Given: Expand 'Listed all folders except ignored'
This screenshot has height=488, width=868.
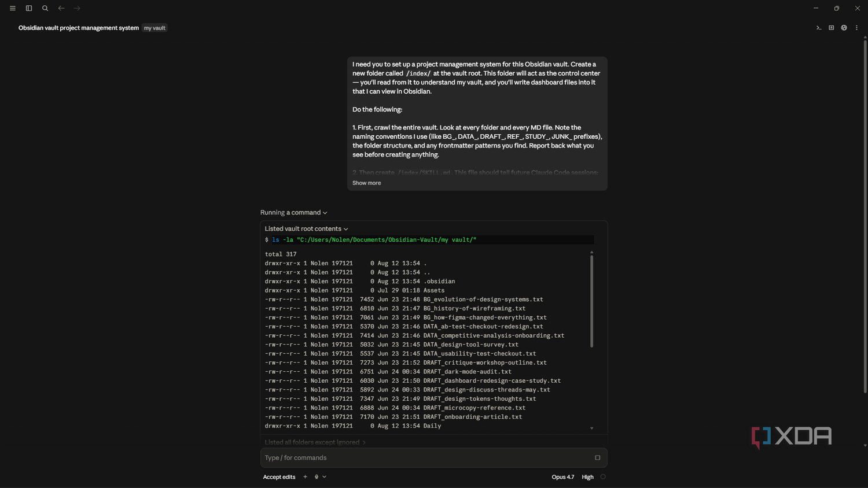Looking at the screenshot, I should point(315,442).
